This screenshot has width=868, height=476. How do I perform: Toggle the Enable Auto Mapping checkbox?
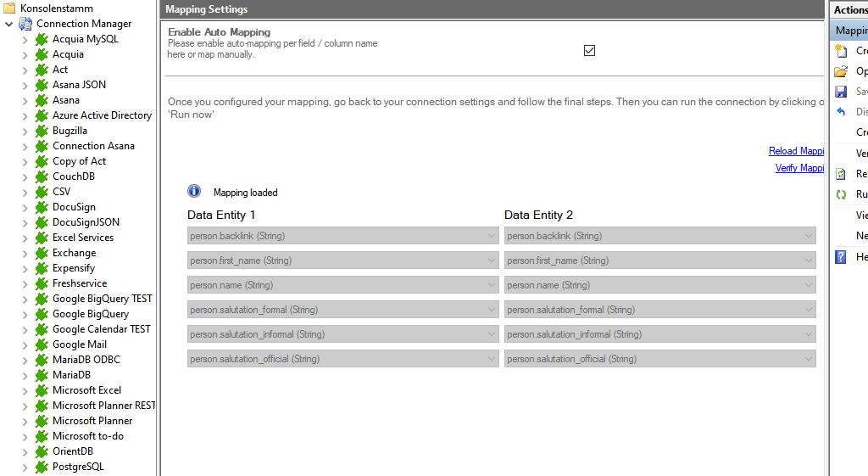(590, 50)
